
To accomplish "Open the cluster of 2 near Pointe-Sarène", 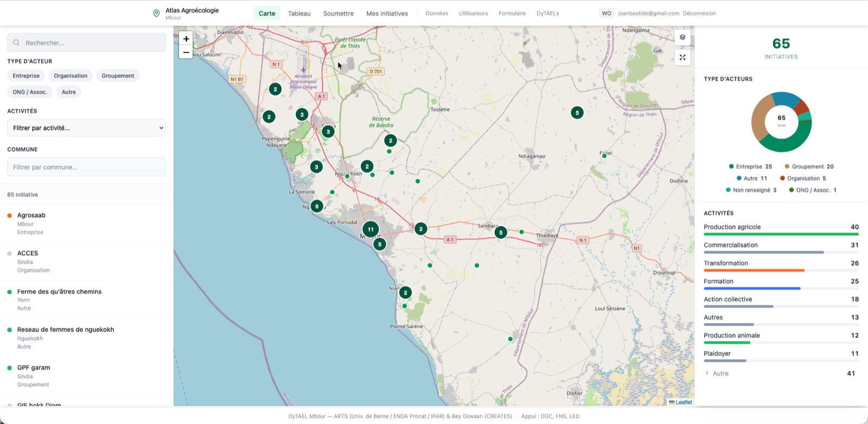I will (x=405, y=293).
